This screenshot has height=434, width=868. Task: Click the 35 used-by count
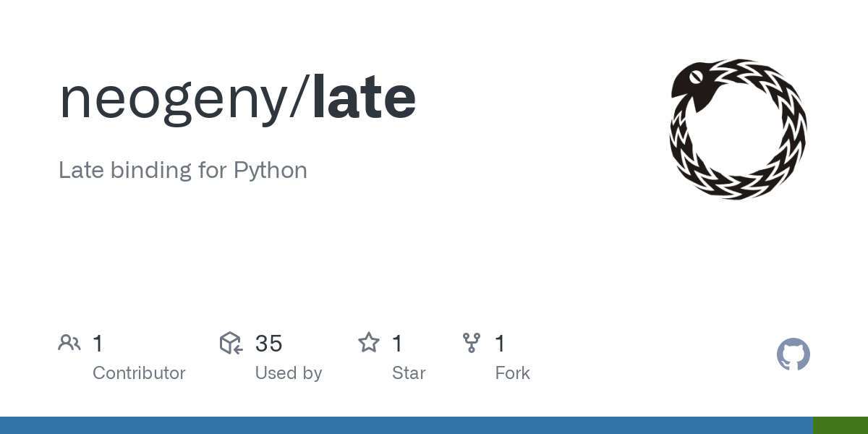click(268, 344)
